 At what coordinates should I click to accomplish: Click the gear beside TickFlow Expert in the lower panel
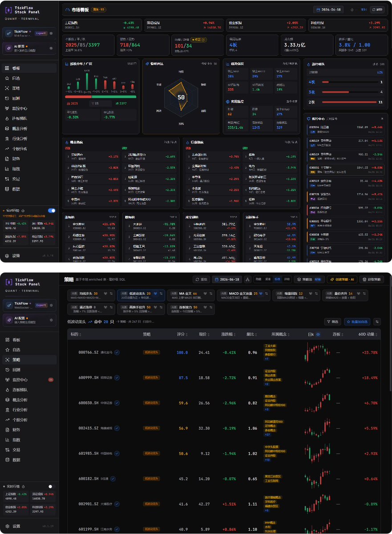pos(51,305)
